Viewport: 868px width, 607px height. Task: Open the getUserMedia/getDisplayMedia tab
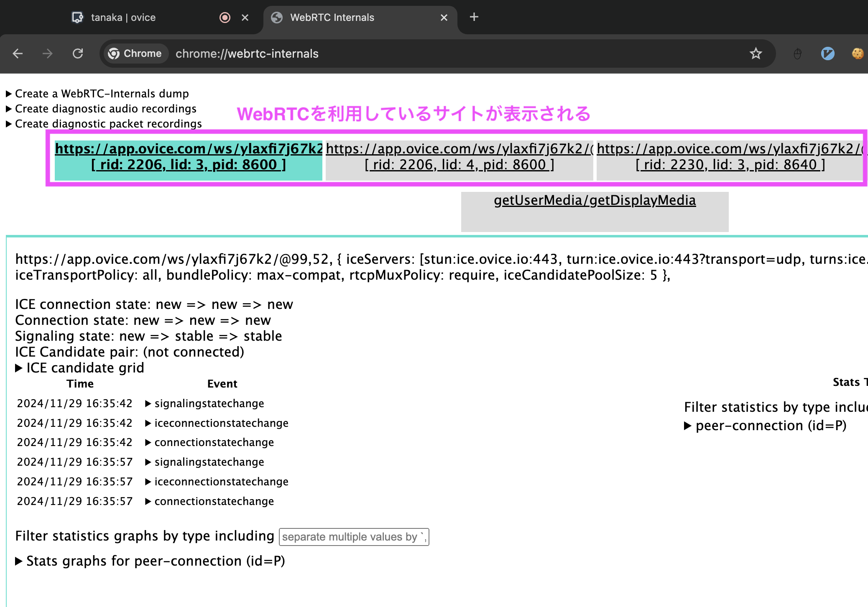[x=595, y=200]
